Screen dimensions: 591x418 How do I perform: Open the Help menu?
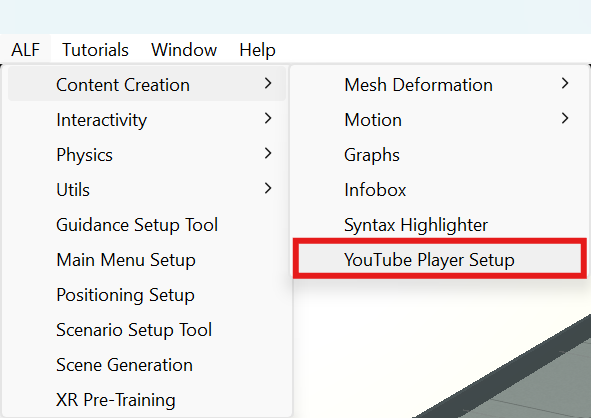257,49
